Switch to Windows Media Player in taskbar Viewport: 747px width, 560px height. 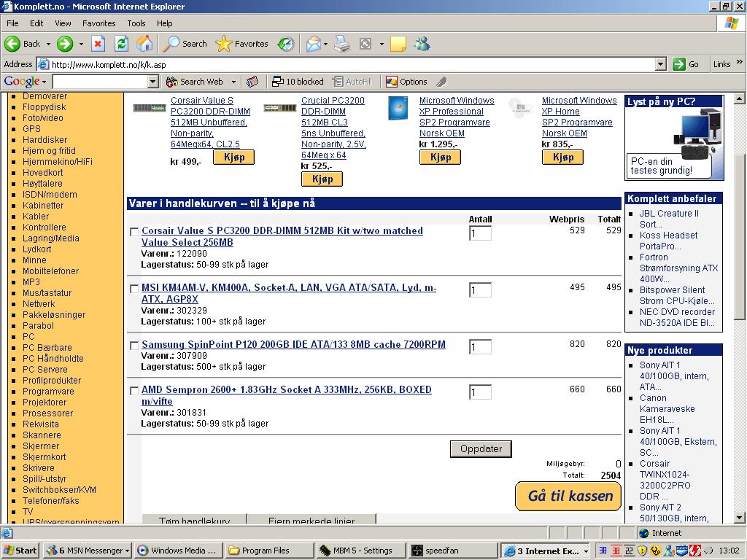click(178, 551)
